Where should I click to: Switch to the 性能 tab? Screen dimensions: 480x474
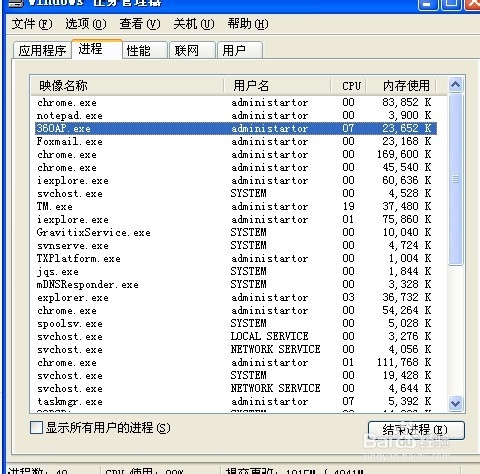144,51
